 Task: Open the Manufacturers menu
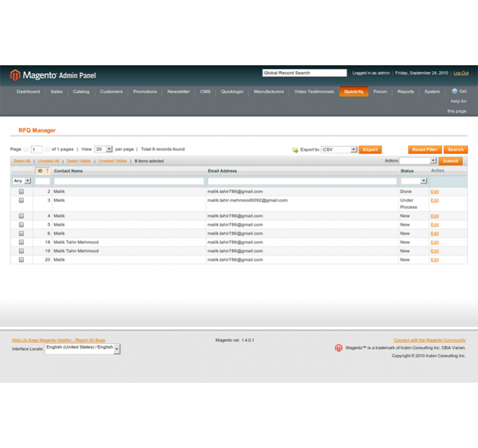pos(268,92)
